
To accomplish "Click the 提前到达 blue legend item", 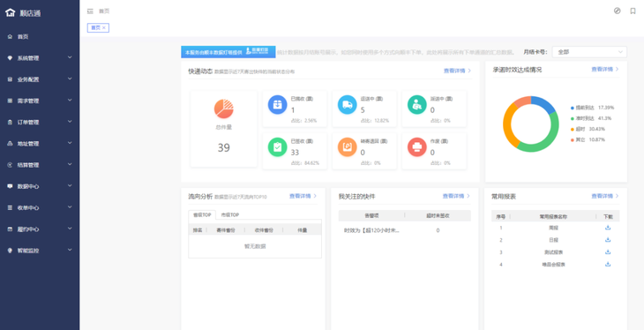I will pos(592,108).
